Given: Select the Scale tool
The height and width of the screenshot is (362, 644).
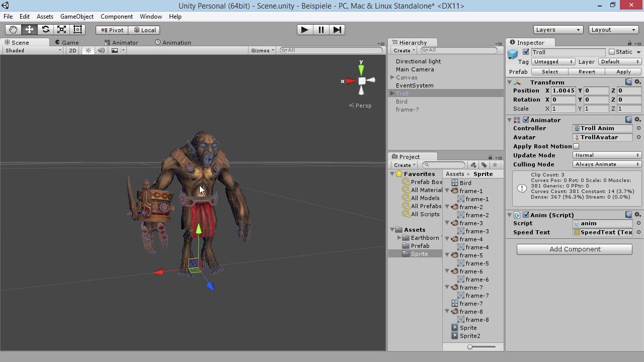Looking at the screenshot, I should click(61, 30).
